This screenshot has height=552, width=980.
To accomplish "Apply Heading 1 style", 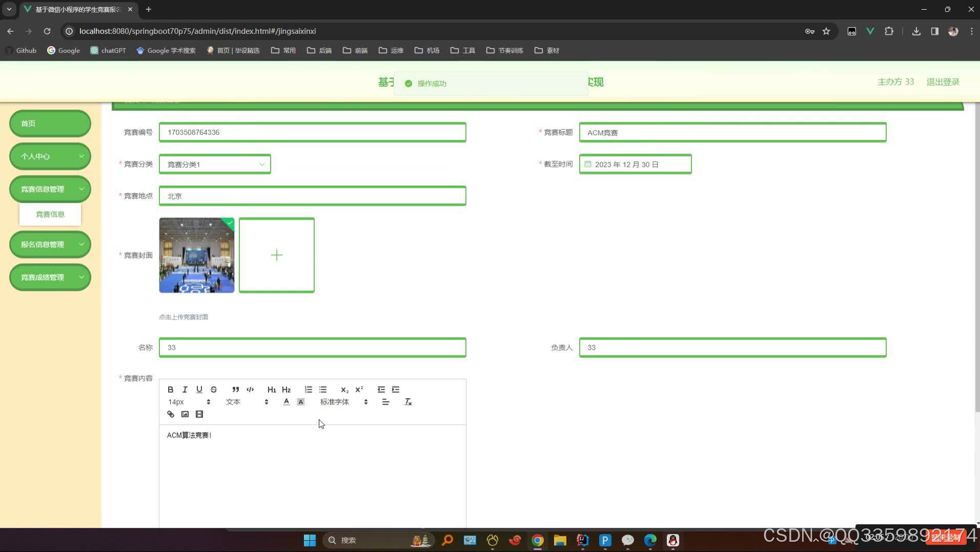I will (272, 389).
